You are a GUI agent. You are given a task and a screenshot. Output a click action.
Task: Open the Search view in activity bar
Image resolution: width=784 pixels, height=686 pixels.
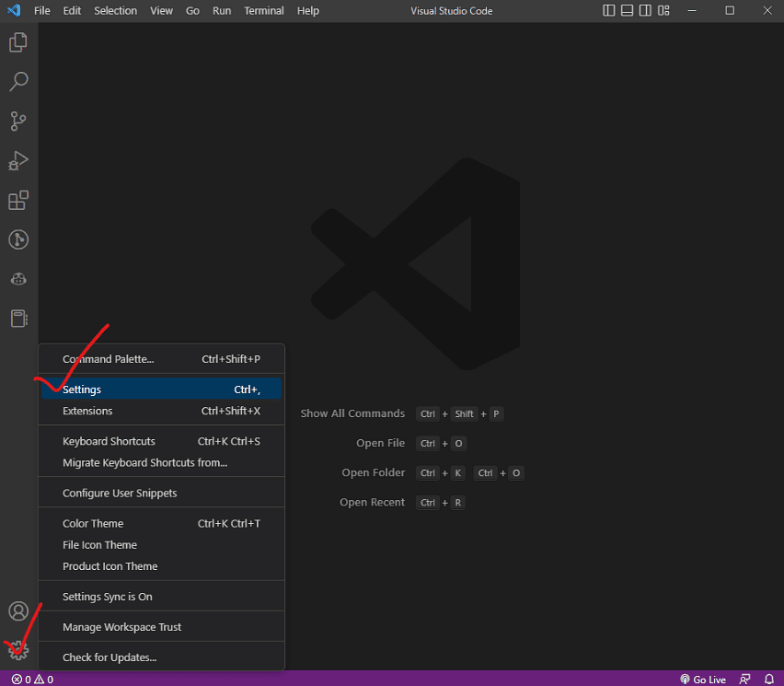(18, 82)
